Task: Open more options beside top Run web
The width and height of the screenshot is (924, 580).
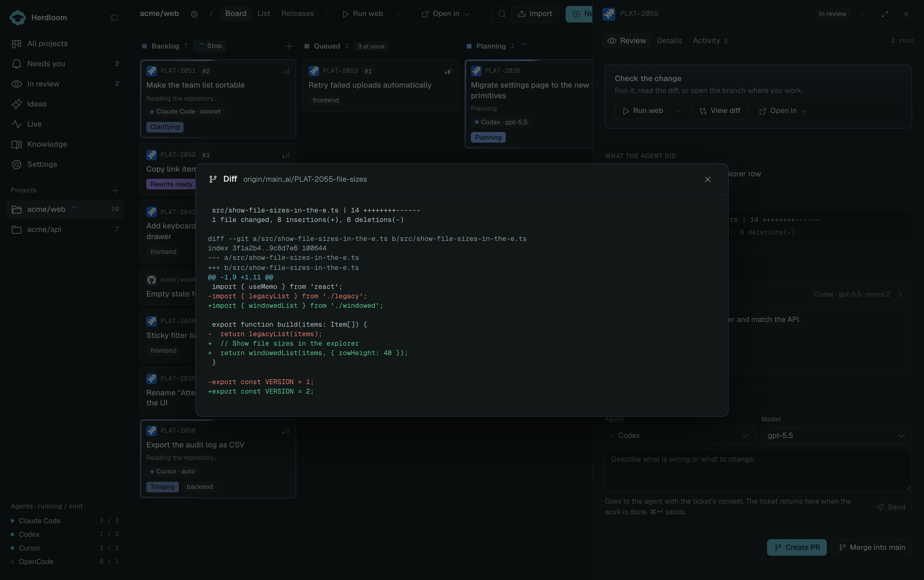Action: 399,14
